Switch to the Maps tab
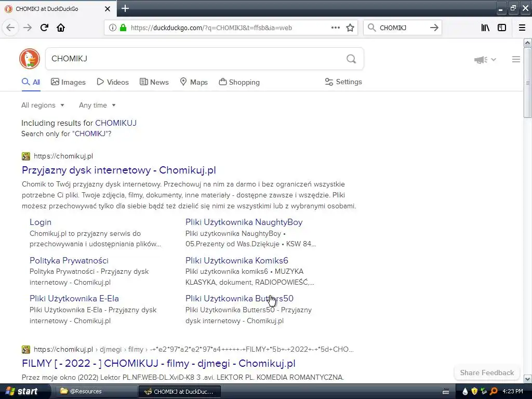Image resolution: width=532 pixels, height=399 pixels. coord(194,82)
